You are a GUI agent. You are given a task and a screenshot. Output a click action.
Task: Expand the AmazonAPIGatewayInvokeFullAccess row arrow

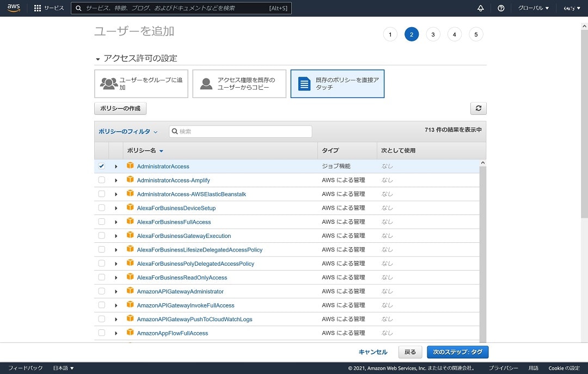[x=116, y=305]
